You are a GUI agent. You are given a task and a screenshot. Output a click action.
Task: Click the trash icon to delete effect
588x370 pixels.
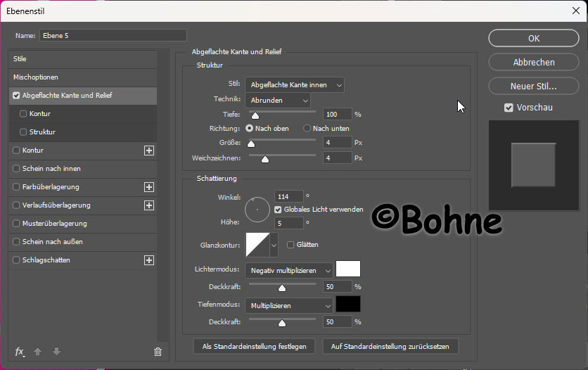coord(158,351)
